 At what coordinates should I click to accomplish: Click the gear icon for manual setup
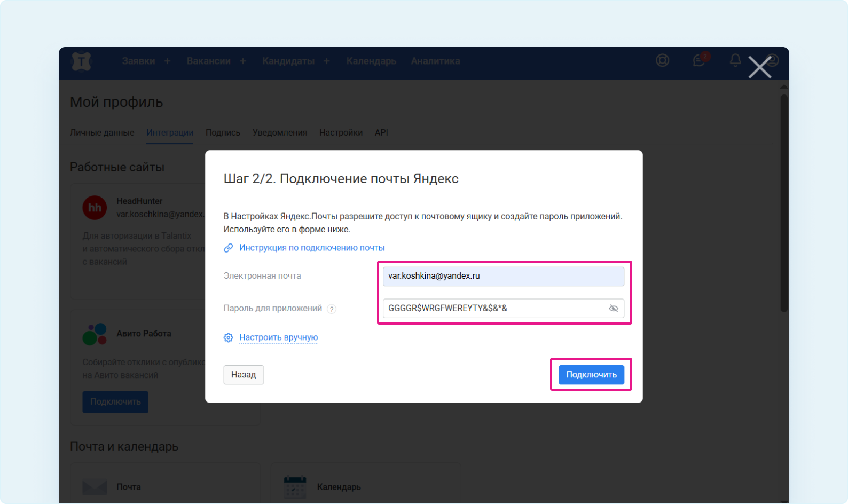(229, 337)
